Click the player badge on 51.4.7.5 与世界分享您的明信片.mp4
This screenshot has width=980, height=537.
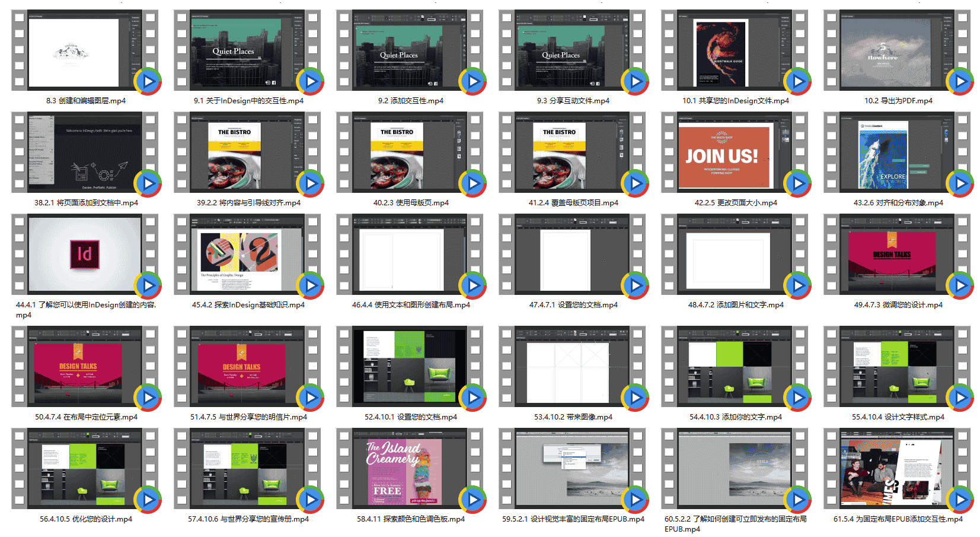311,398
